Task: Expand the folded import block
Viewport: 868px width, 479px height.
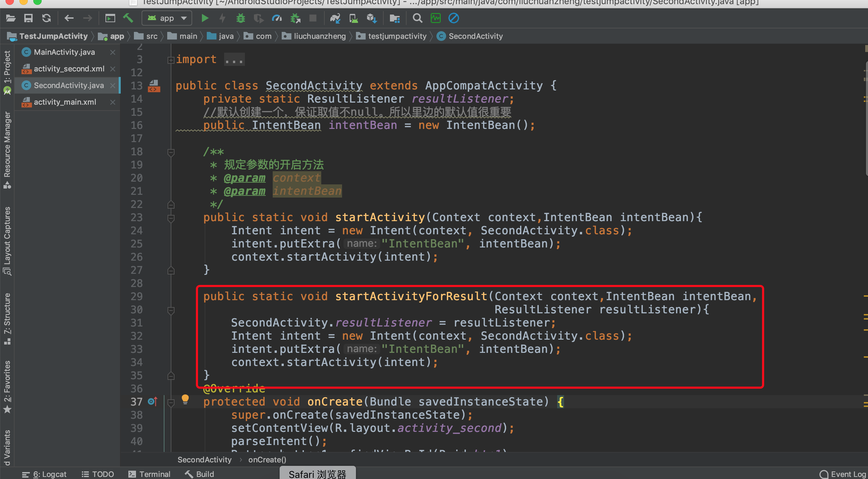Action: coord(171,60)
